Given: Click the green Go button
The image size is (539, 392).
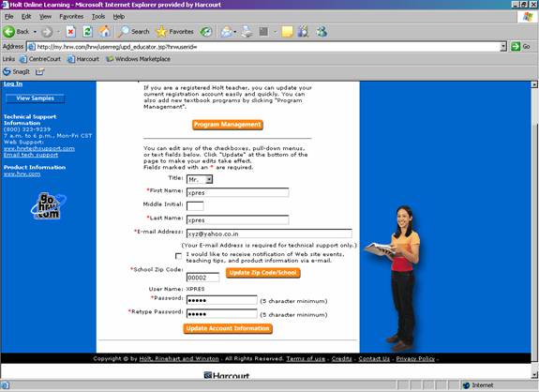Looking at the screenshot, I should [520, 46].
